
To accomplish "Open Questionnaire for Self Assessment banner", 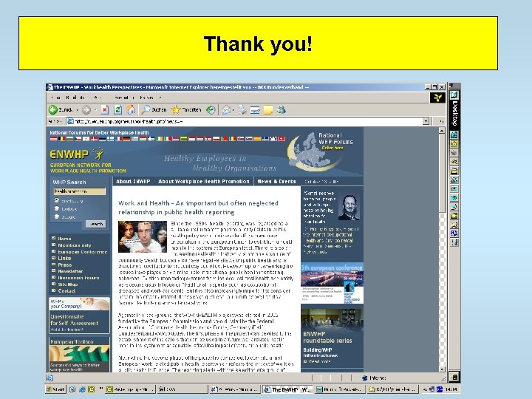I will click(79, 316).
